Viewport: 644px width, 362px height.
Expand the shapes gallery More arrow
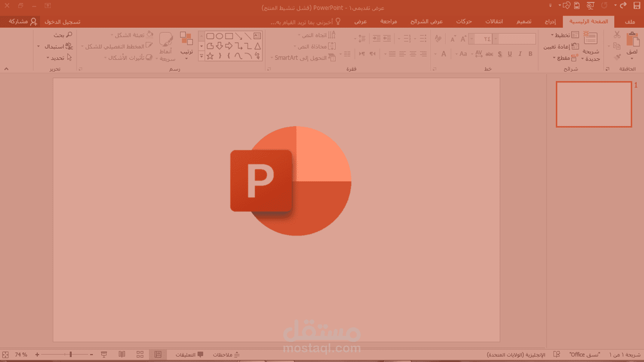(x=202, y=56)
